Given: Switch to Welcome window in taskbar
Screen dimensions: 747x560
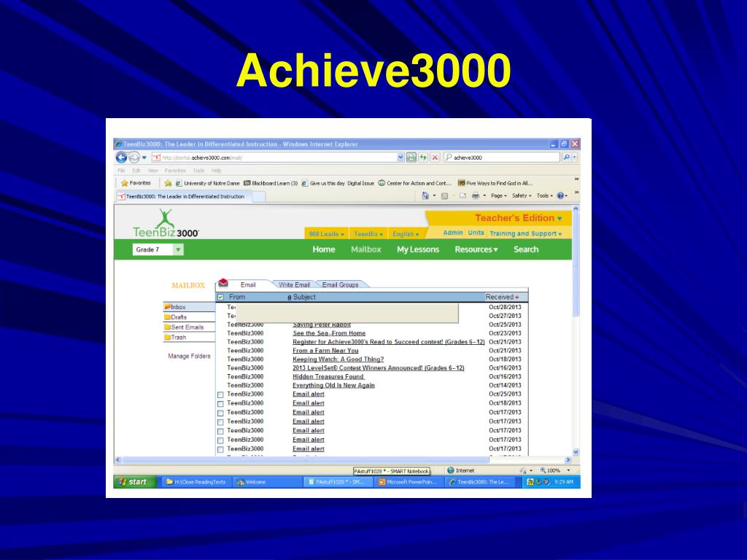Looking at the screenshot, I should tap(267, 482).
